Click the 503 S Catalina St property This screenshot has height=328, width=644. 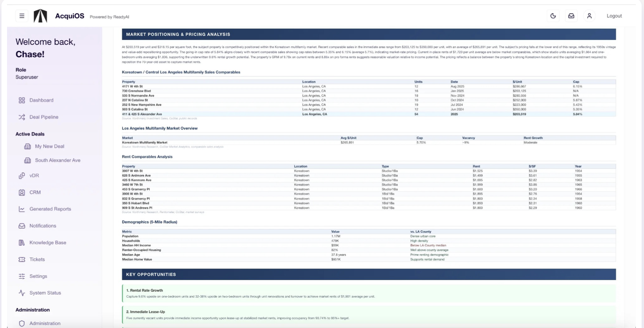coord(135,110)
